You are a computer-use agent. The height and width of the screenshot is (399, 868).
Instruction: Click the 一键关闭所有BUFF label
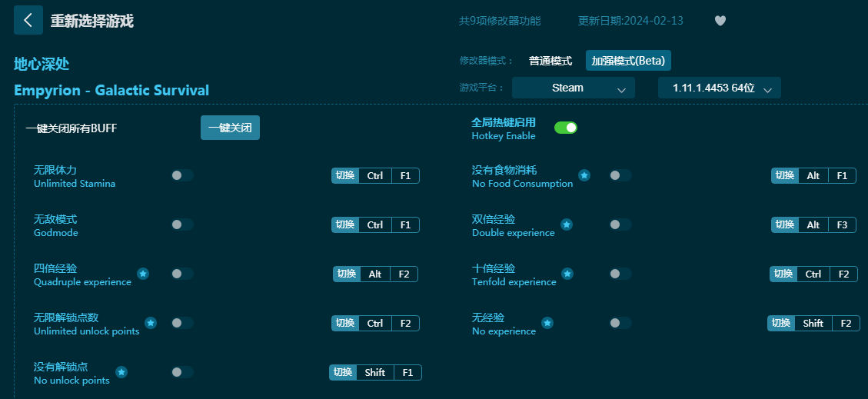point(72,128)
